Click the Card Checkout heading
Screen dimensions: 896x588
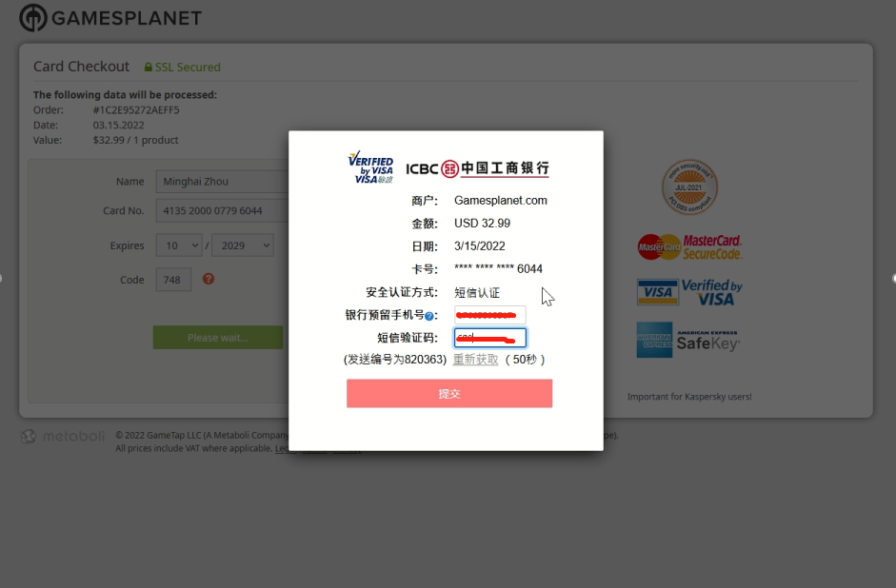81,67
